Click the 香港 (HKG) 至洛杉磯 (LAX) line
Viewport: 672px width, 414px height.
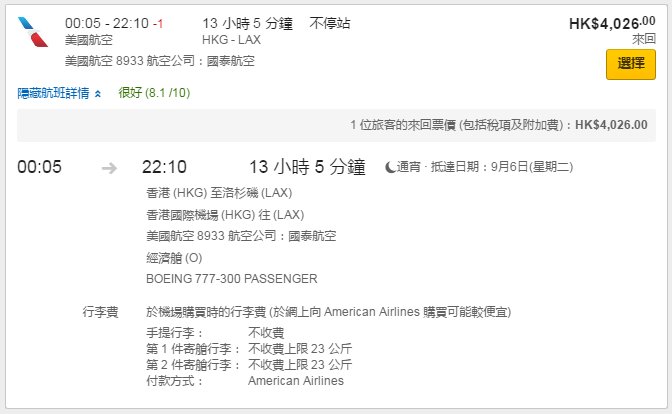click(x=219, y=193)
